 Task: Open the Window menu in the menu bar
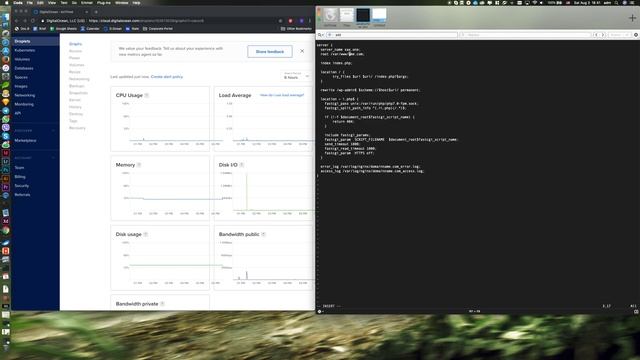pyautogui.click(x=122, y=2)
